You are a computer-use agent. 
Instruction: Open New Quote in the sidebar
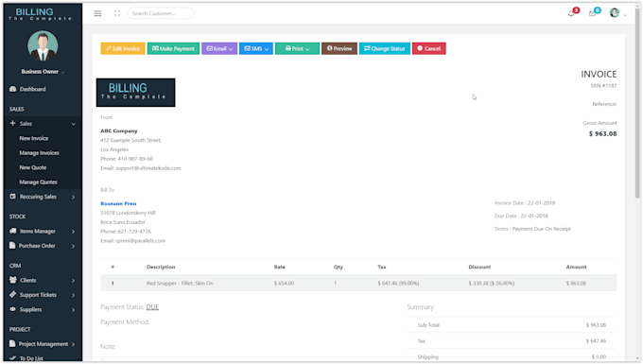click(33, 167)
